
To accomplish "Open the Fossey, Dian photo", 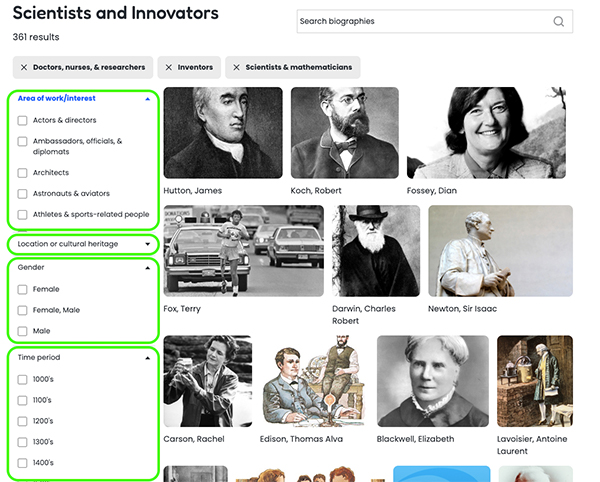I will [x=486, y=133].
